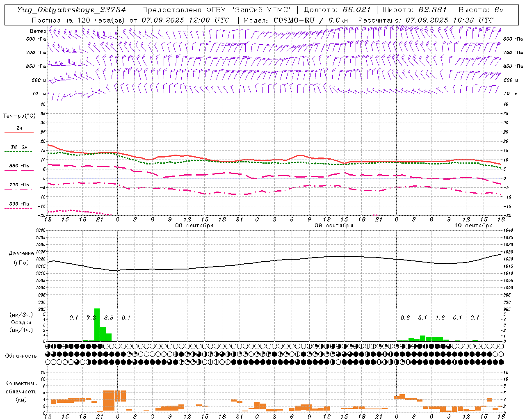525x420 pixels.
Task: Click the Облачность cloud cover row label
Action: 21,356
